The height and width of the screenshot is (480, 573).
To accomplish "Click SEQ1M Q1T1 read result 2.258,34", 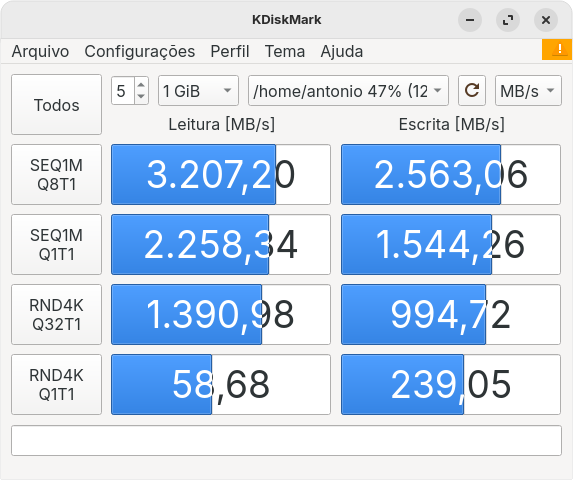I will pyautogui.click(x=221, y=244).
